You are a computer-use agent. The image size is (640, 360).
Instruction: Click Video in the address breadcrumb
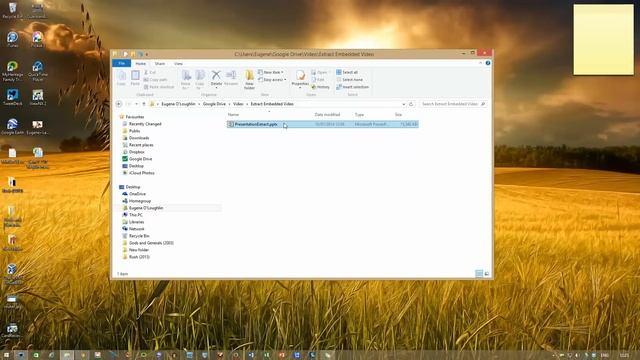pos(238,104)
